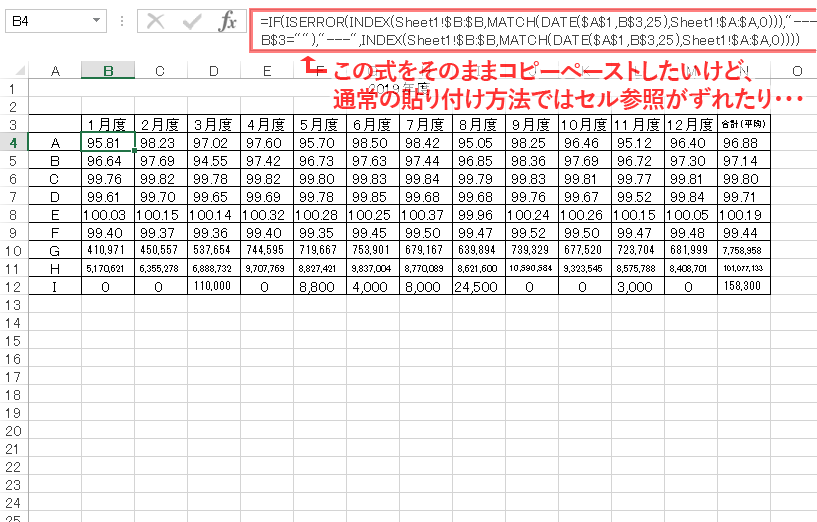Click cell containing 98.23

[x=160, y=142]
